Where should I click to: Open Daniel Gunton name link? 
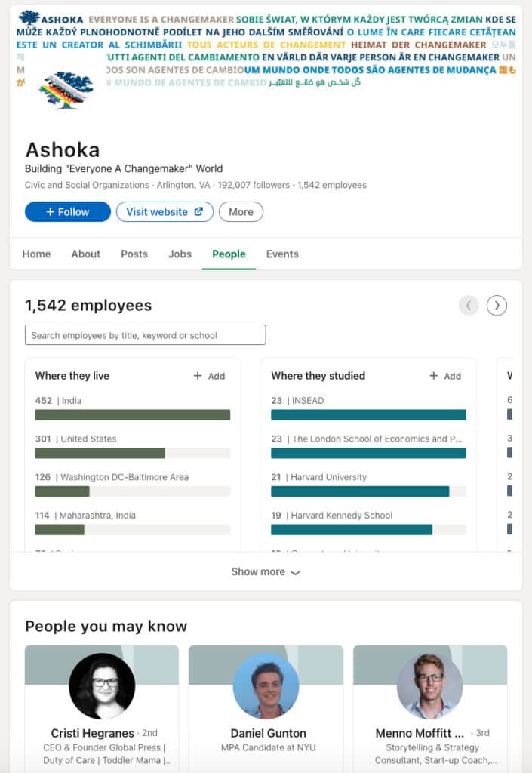[268, 733]
